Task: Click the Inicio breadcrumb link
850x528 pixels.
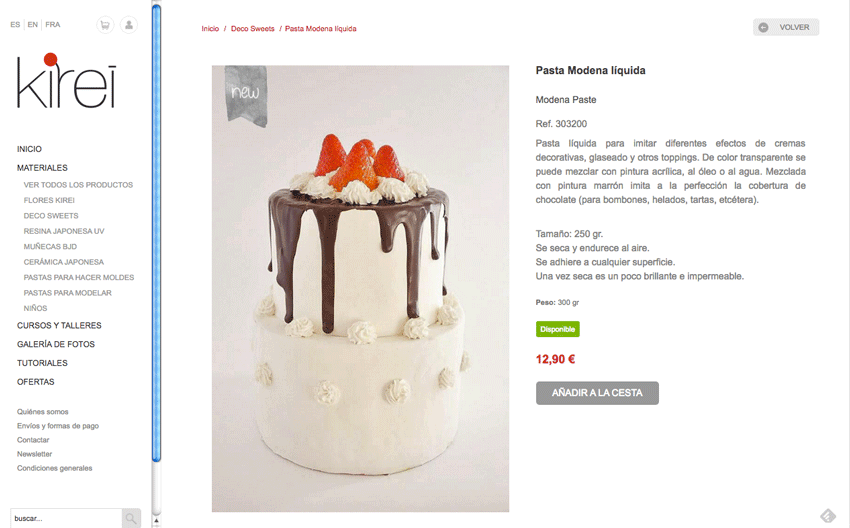Action: (x=210, y=29)
